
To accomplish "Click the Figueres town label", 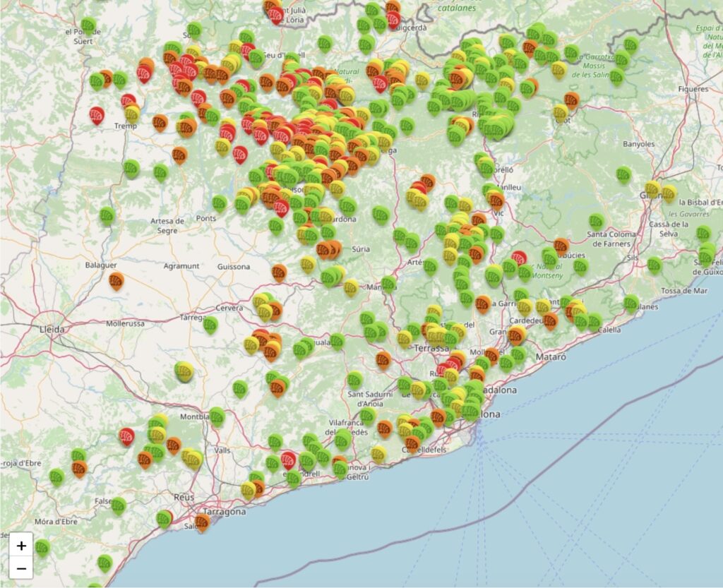I will [x=693, y=90].
